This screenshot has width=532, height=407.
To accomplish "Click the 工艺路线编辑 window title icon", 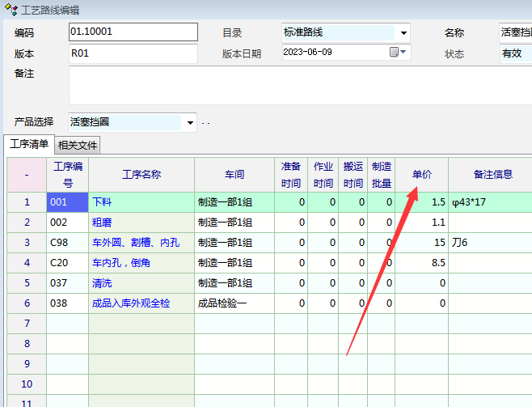I will tap(9, 9).
